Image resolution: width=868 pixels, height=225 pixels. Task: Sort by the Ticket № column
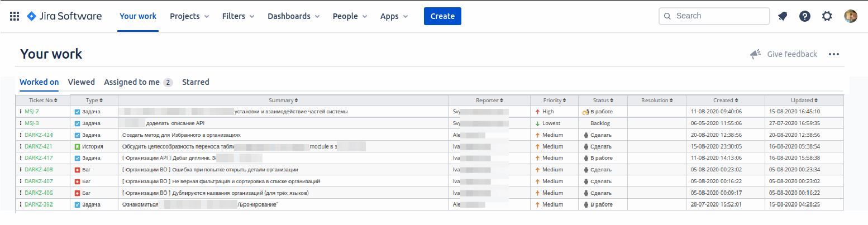(43, 100)
